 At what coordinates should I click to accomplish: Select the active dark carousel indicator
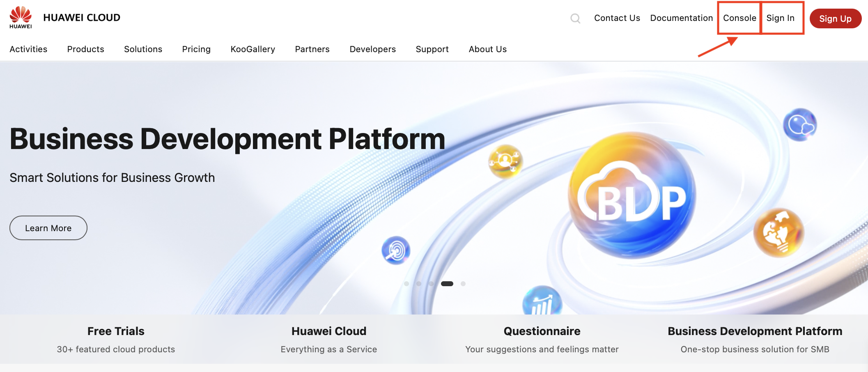point(447,284)
